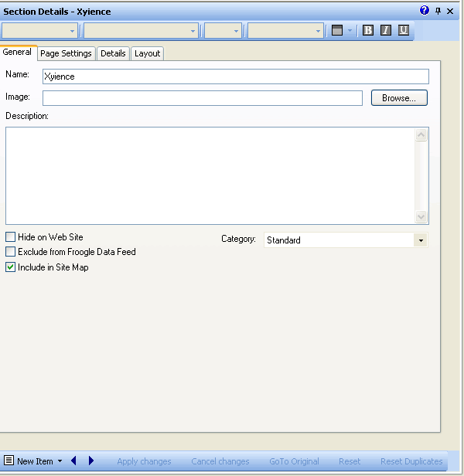
Task: Click the pin icon in title bar
Action: (x=438, y=11)
